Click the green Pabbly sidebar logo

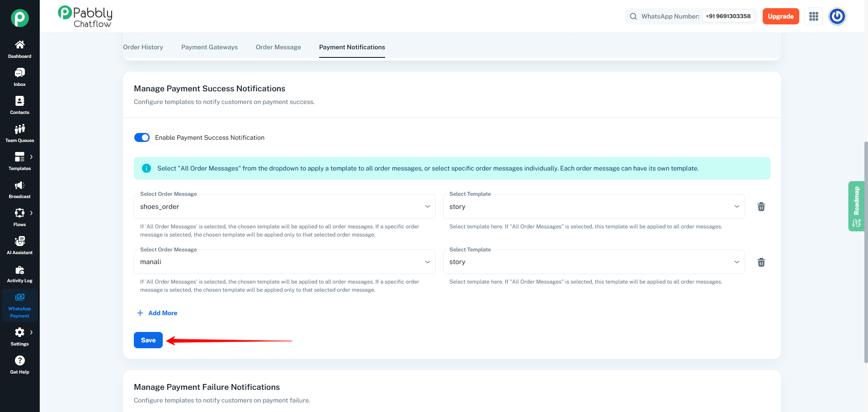[20, 18]
